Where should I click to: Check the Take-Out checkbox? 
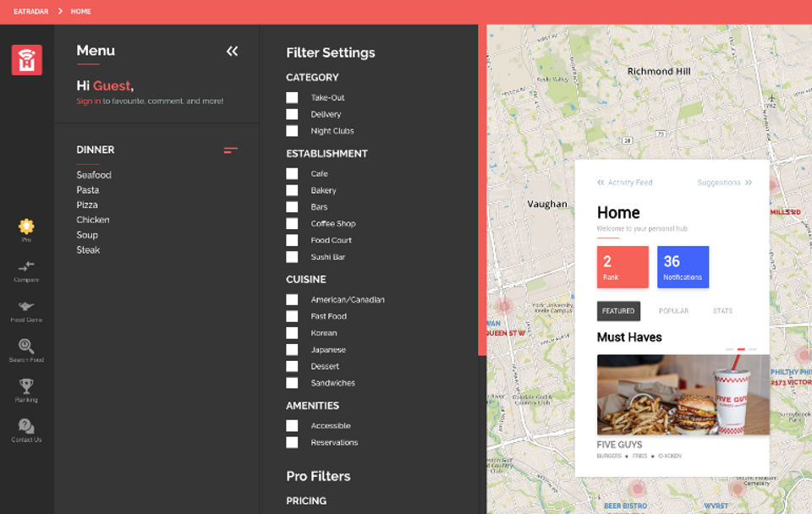pyautogui.click(x=292, y=97)
